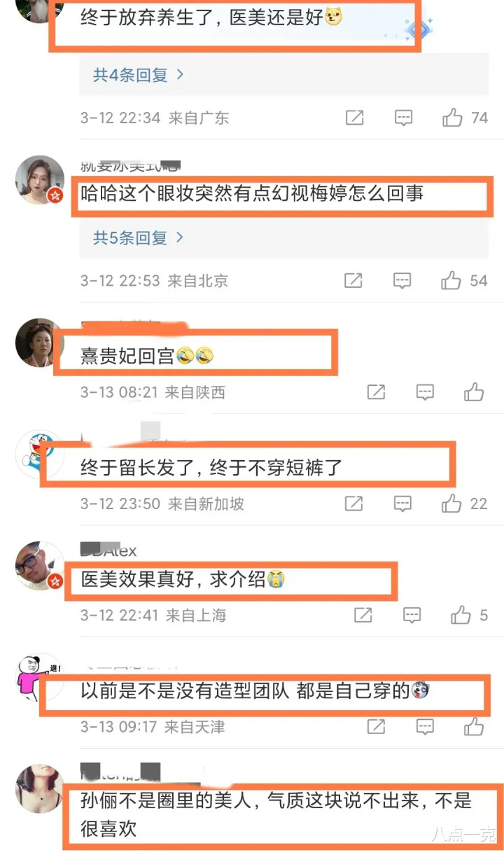The height and width of the screenshot is (853, 504).
Task: Reply to the 3-12 22:53 Beijing comment
Action: pyautogui.click(x=402, y=281)
